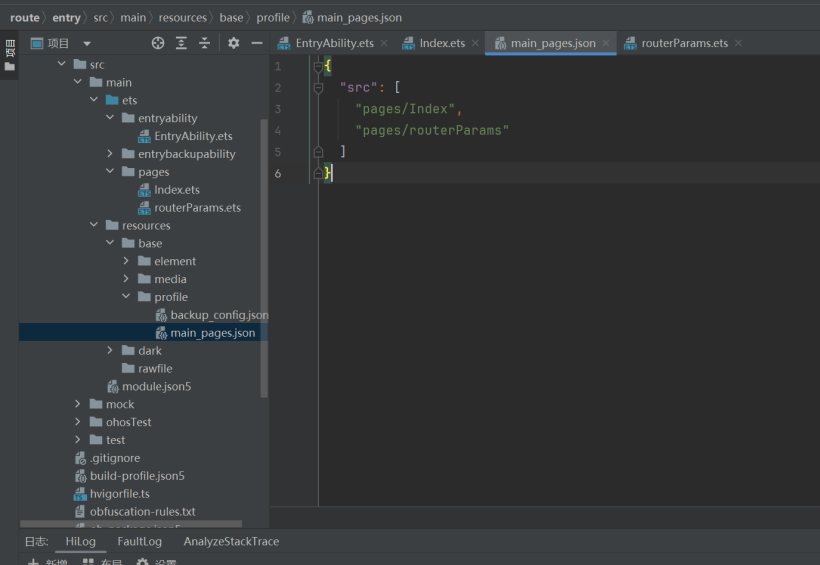Click main_pages.json in the breadcrumb
The image size is (820, 565).
coord(352,18)
